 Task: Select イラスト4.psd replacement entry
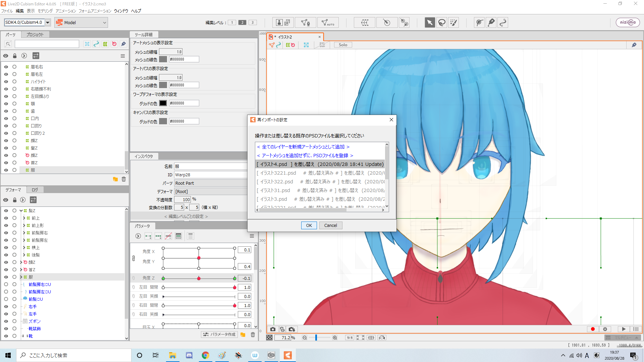(320, 164)
